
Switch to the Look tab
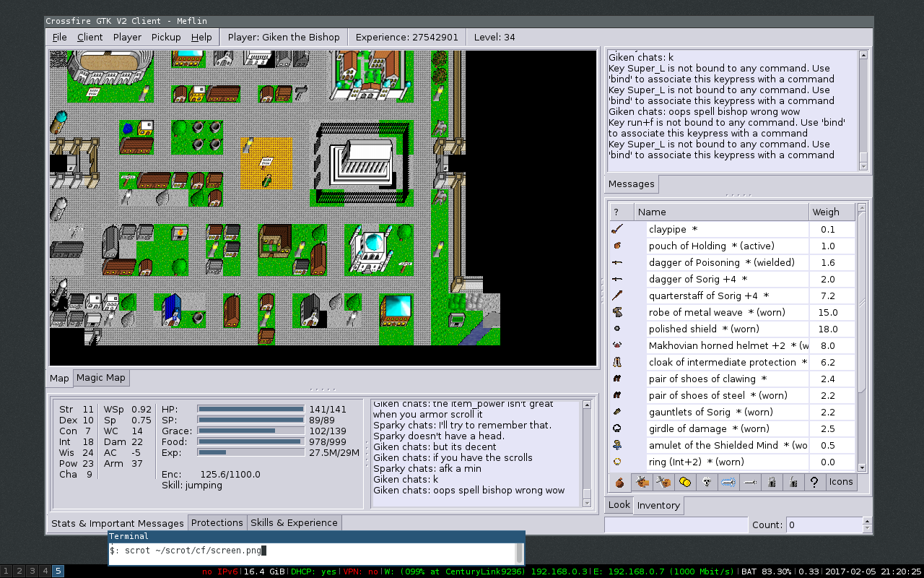click(x=619, y=504)
